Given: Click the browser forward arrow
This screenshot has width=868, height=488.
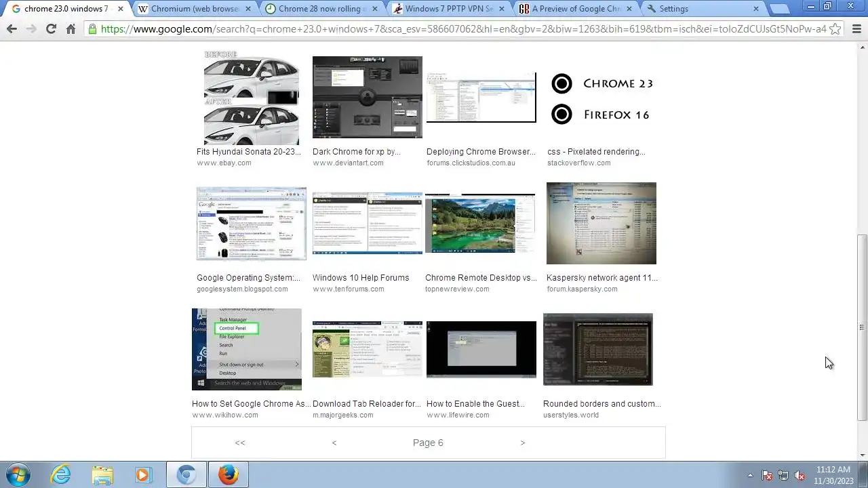Looking at the screenshot, I should (31, 29).
